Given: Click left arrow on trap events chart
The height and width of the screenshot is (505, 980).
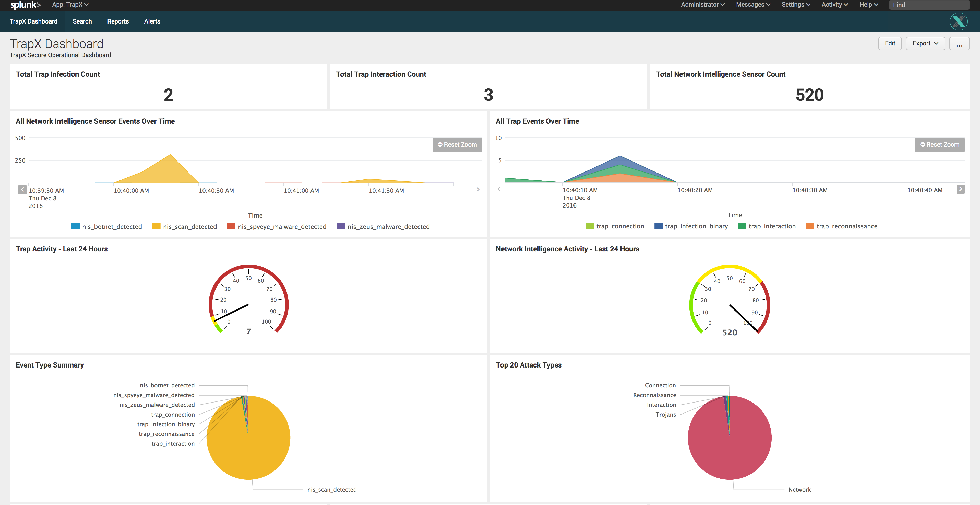Looking at the screenshot, I should [499, 189].
